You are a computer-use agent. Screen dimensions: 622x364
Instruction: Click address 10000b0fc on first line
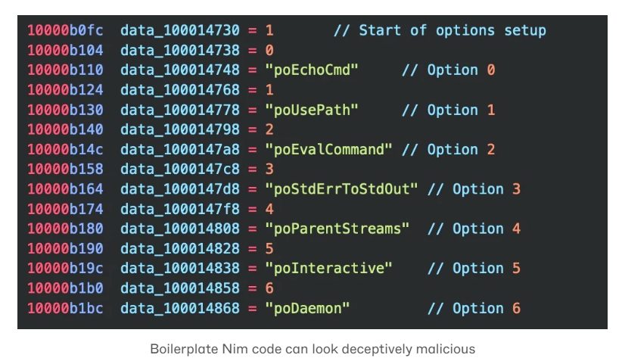coord(65,30)
